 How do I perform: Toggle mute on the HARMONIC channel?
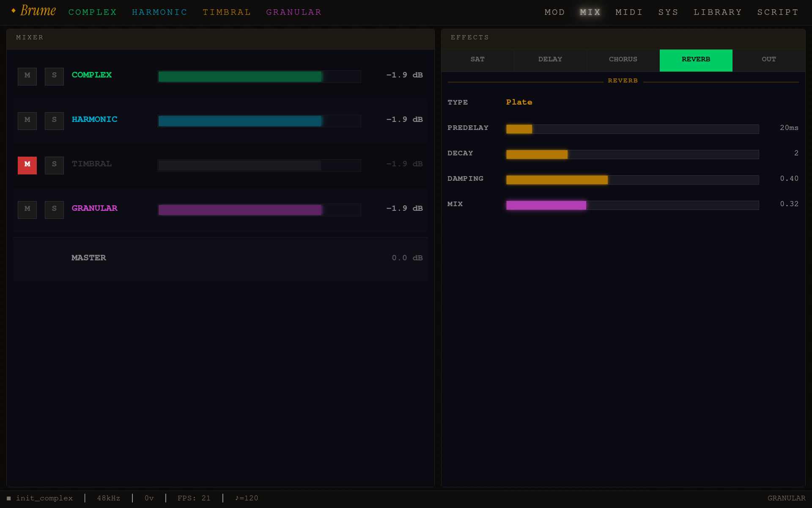coord(27,121)
